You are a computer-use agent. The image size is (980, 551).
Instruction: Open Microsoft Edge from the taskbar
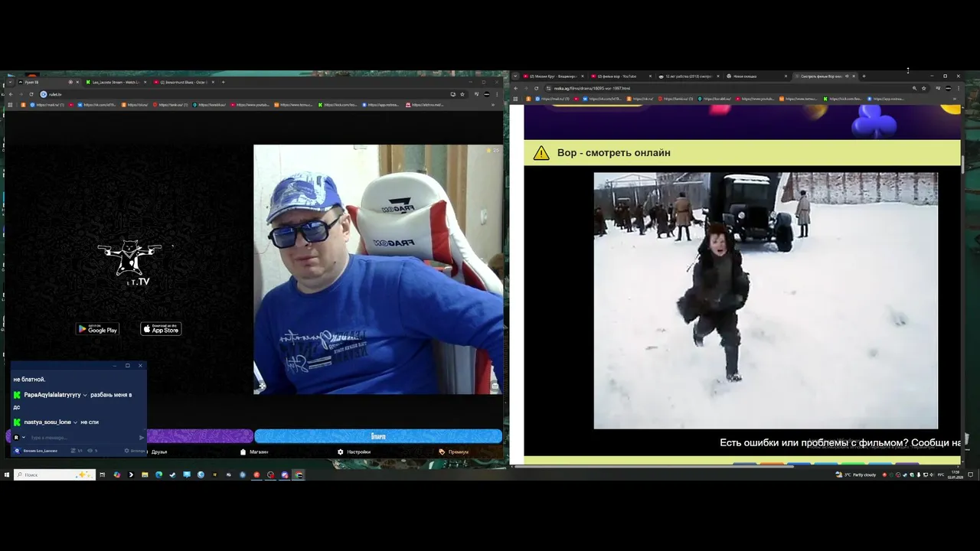pyautogui.click(x=158, y=474)
